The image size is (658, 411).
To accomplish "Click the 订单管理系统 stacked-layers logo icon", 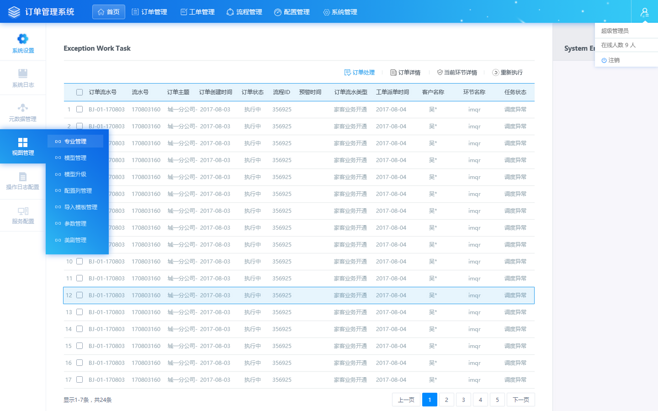I will (x=14, y=12).
